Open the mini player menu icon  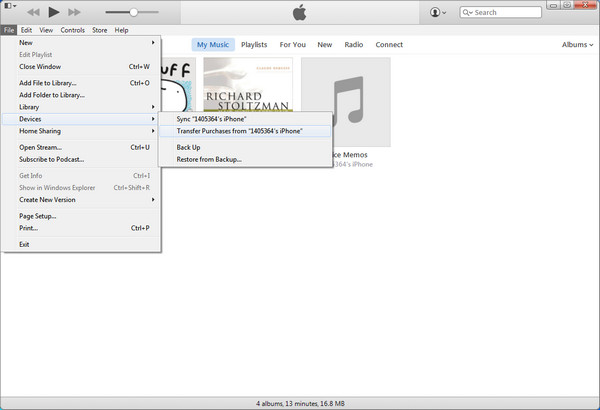[x=10, y=6]
